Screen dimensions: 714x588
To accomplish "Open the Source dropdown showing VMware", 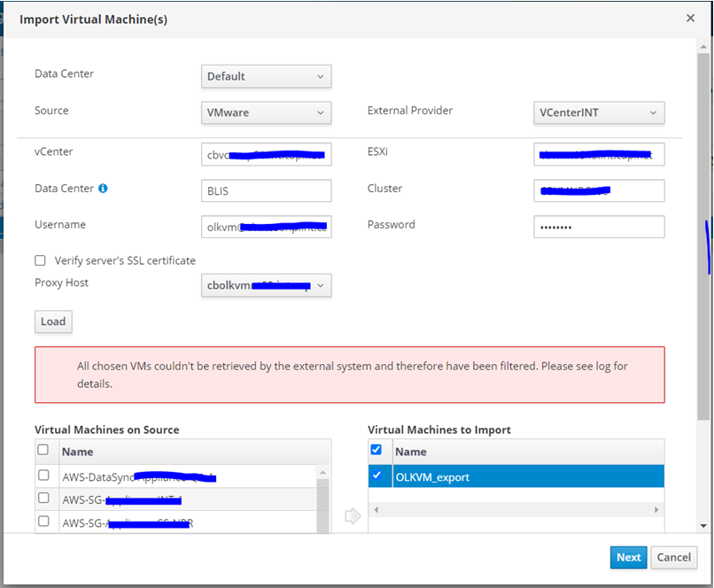I will pos(265,112).
